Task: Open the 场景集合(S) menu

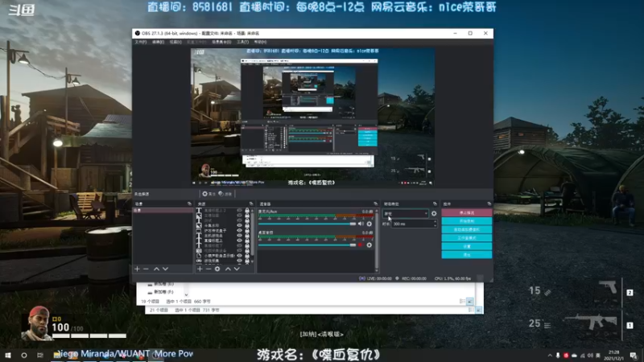Action: (x=221, y=42)
